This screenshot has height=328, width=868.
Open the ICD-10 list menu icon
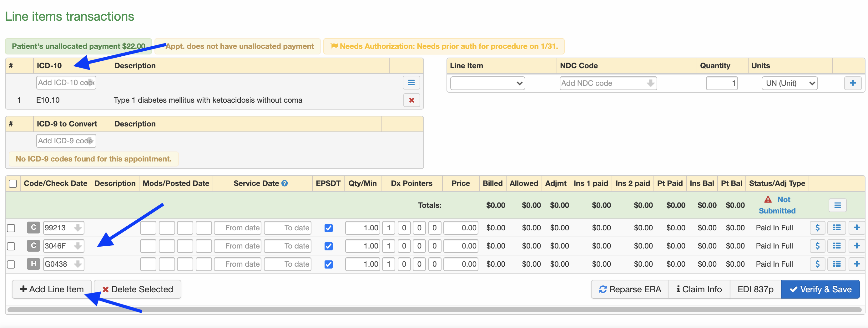click(x=411, y=83)
